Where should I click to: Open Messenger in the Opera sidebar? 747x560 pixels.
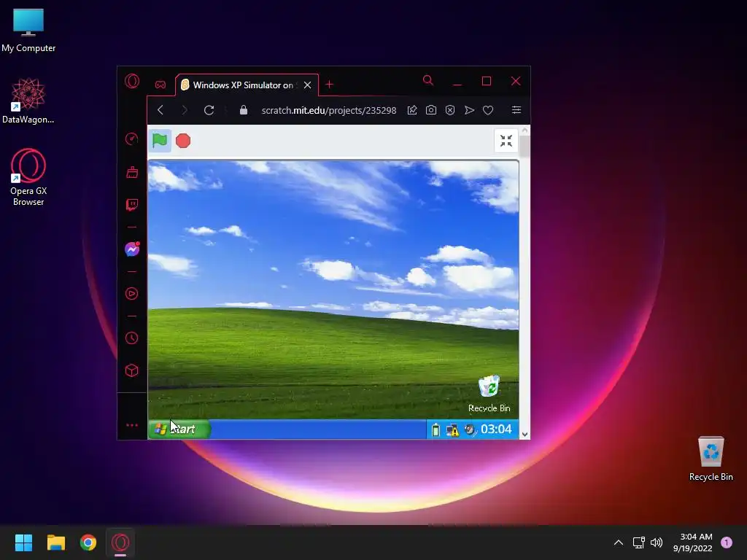132,249
